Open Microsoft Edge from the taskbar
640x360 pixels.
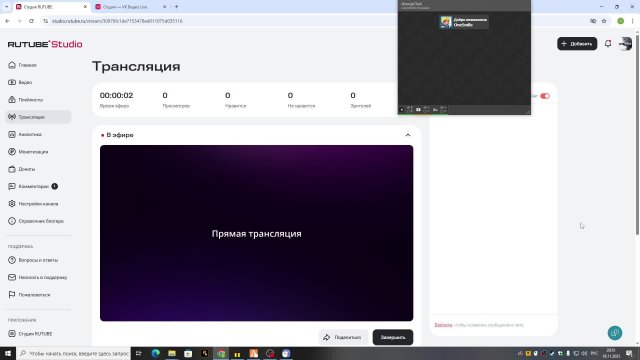156,353
